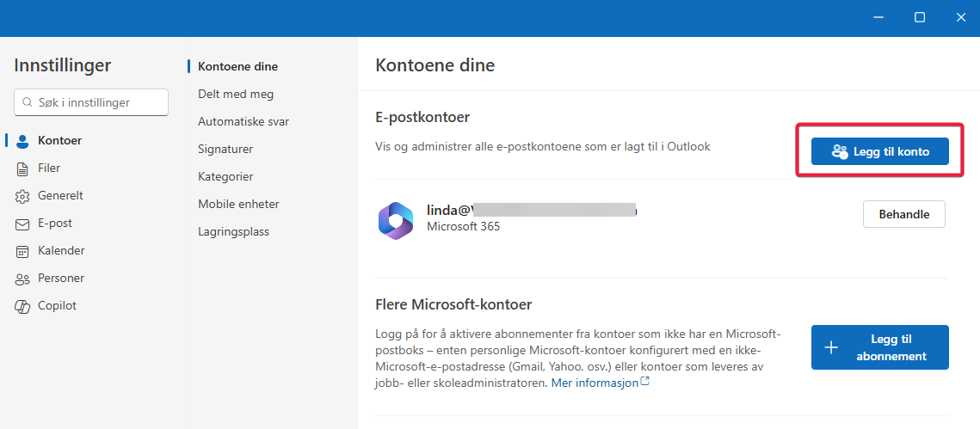Open Delt med meg
Image resolution: width=980 pixels, height=429 pixels.
(236, 95)
